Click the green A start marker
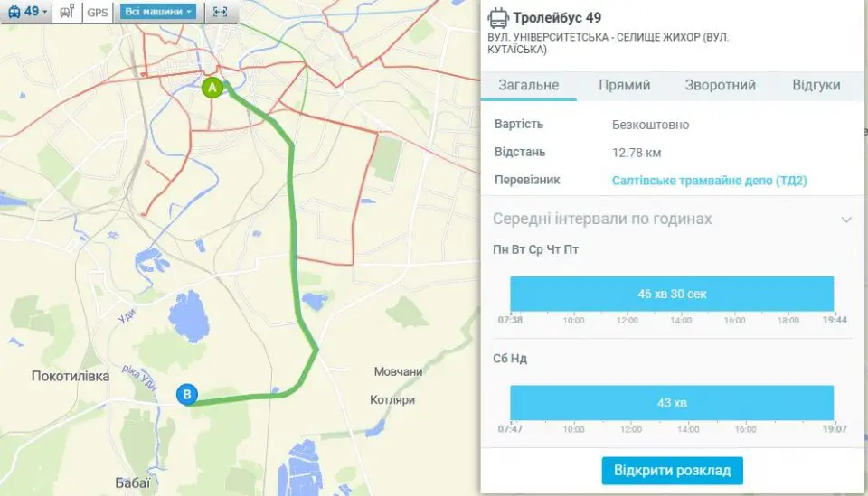The height and width of the screenshot is (496, 868). pos(212,88)
